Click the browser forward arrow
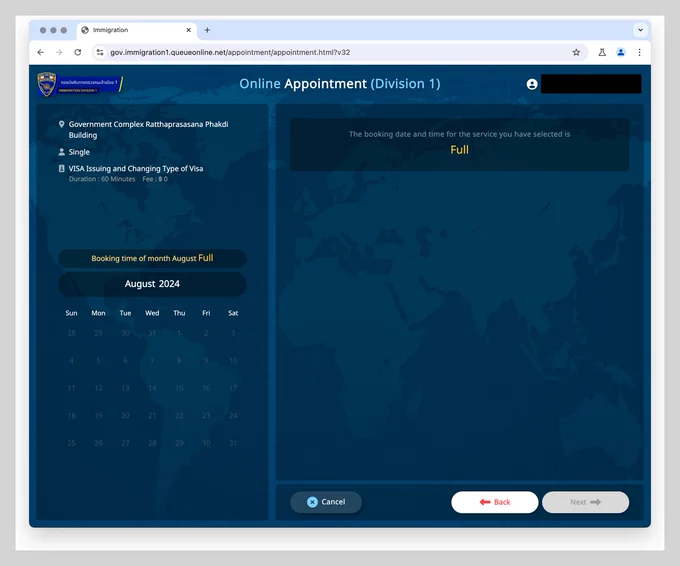The height and width of the screenshot is (566, 680). pos(59,52)
